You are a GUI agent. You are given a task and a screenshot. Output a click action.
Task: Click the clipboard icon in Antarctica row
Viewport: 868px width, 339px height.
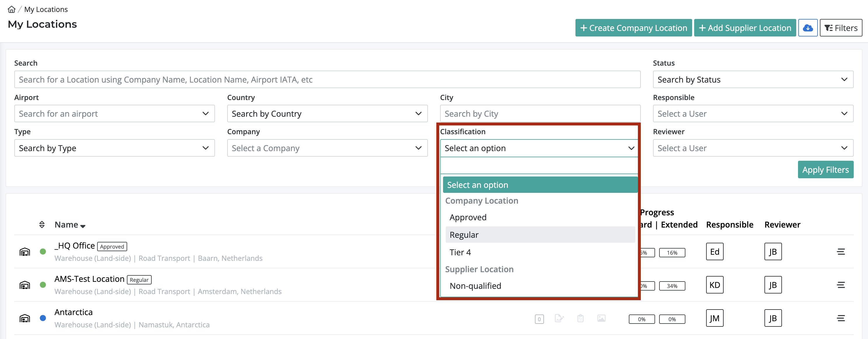[x=580, y=319]
